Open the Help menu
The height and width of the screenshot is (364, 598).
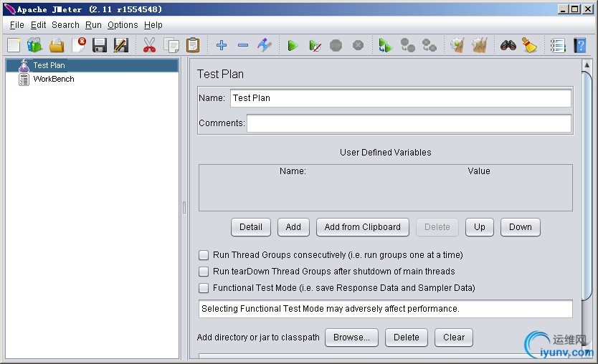[x=153, y=25]
